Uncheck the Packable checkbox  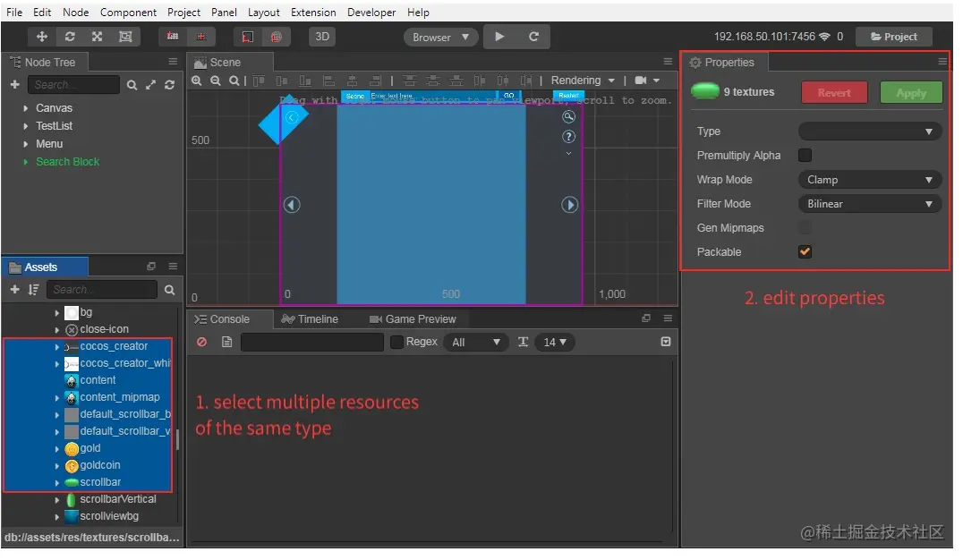[805, 251]
